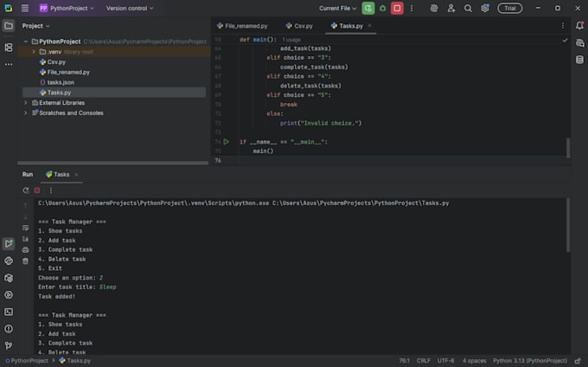588x367 pixels.
Task: Open Python Console sidebar icon
Action: (9, 261)
